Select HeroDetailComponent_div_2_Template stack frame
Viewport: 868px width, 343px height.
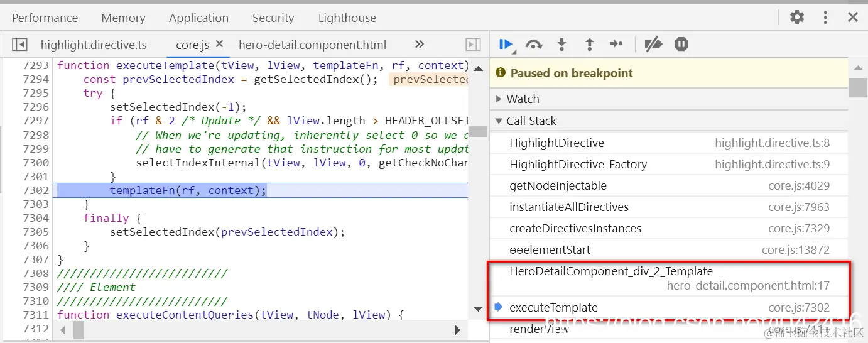tap(669, 278)
